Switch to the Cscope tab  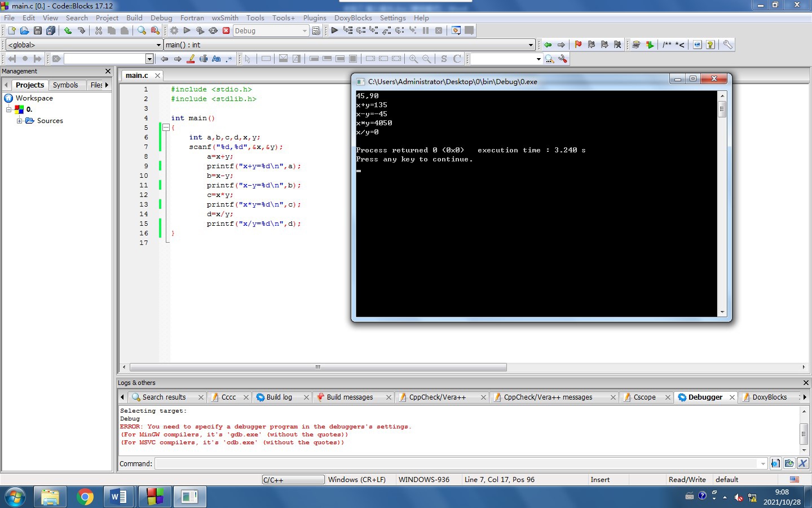645,397
